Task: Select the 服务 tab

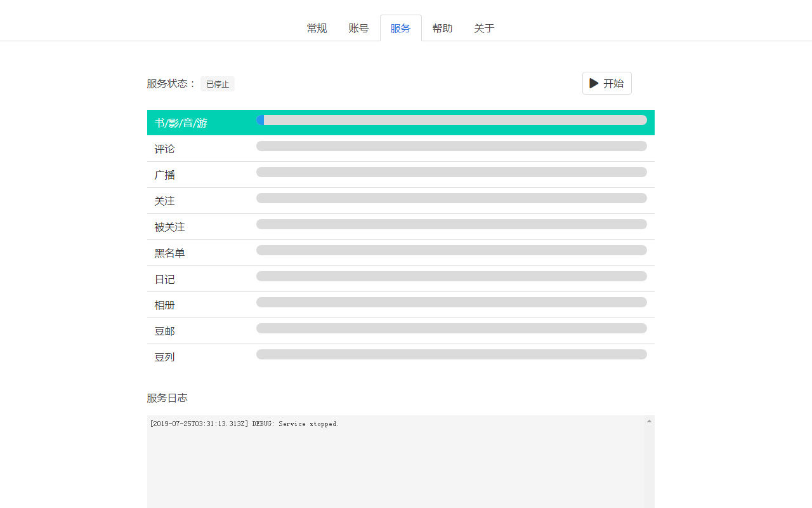Action: click(x=400, y=28)
